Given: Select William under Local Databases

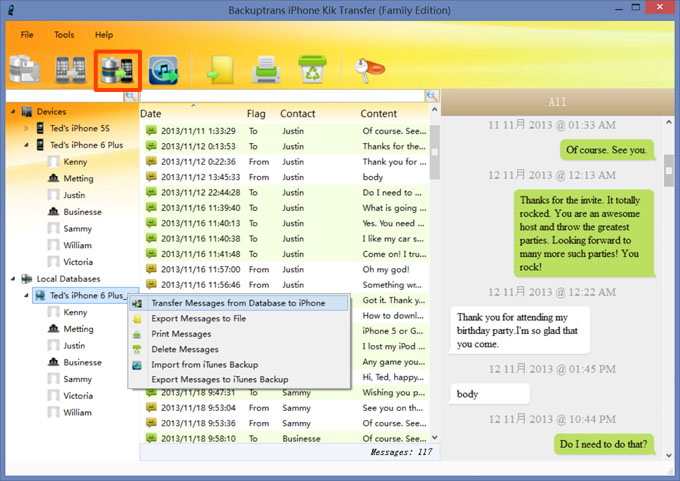Looking at the screenshot, I should (x=77, y=412).
